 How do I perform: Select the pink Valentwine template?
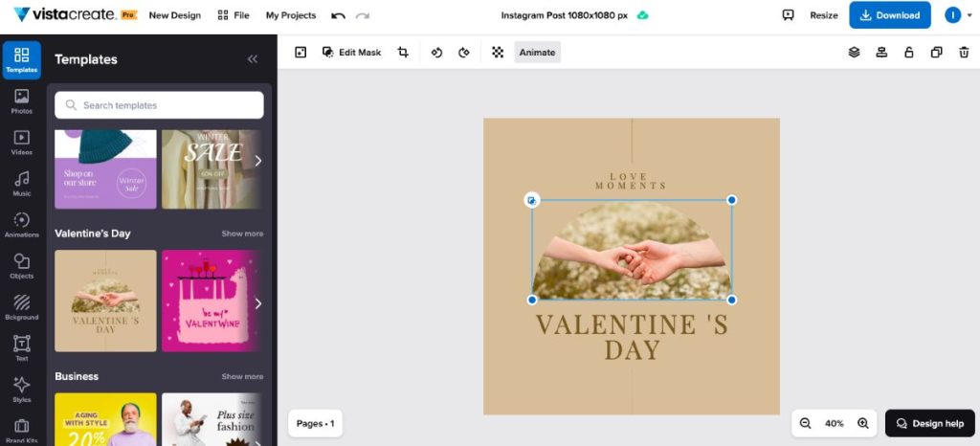click(x=212, y=301)
